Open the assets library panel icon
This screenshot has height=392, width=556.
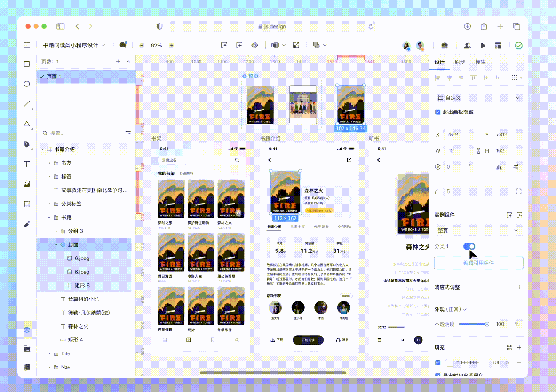pyautogui.click(x=27, y=349)
